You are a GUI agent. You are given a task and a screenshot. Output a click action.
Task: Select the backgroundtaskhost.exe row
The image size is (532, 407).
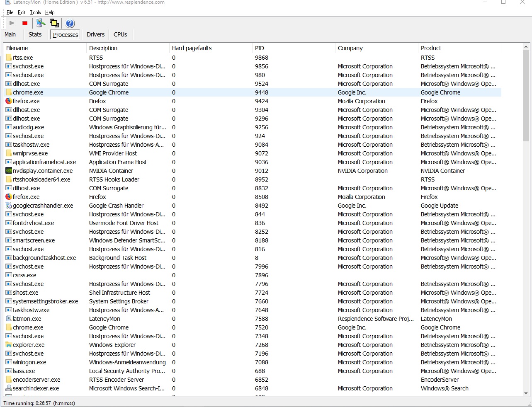point(252,258)
